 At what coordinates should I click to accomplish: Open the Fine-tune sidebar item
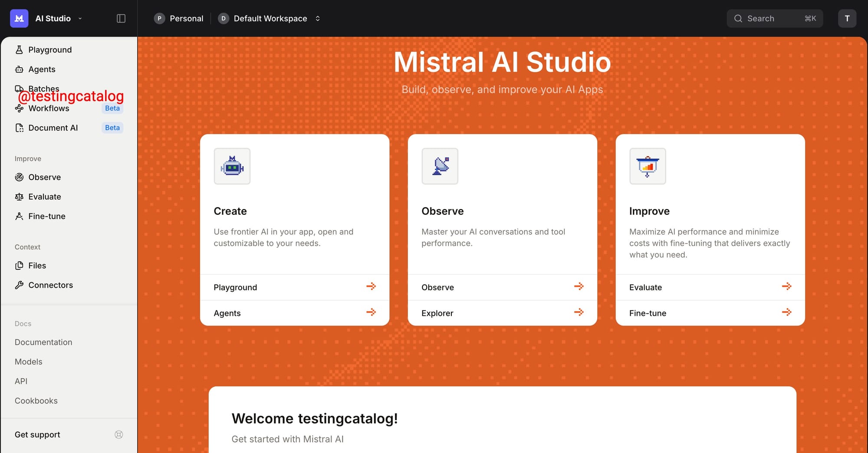(x=46, y=216)
